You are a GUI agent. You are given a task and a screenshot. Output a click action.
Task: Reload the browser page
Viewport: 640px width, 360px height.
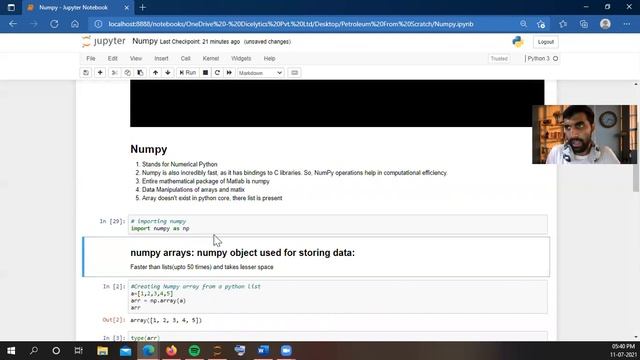(54, 24)
